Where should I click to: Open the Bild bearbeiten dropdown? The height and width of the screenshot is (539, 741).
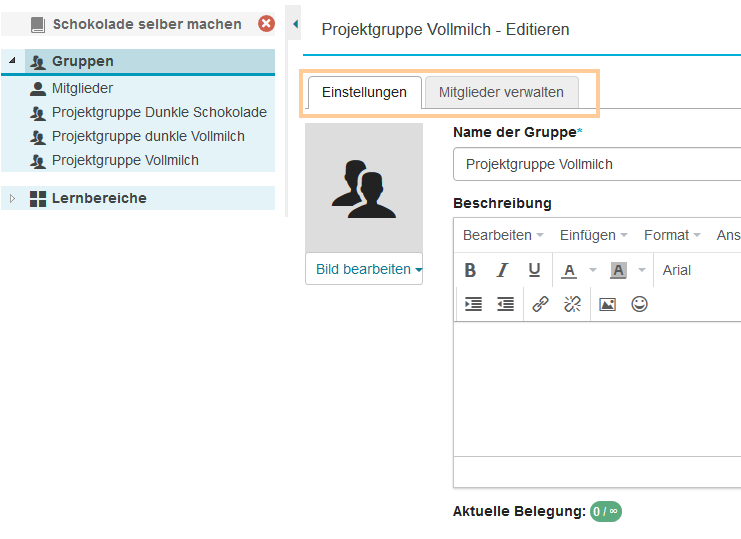(x=364, y=269)
